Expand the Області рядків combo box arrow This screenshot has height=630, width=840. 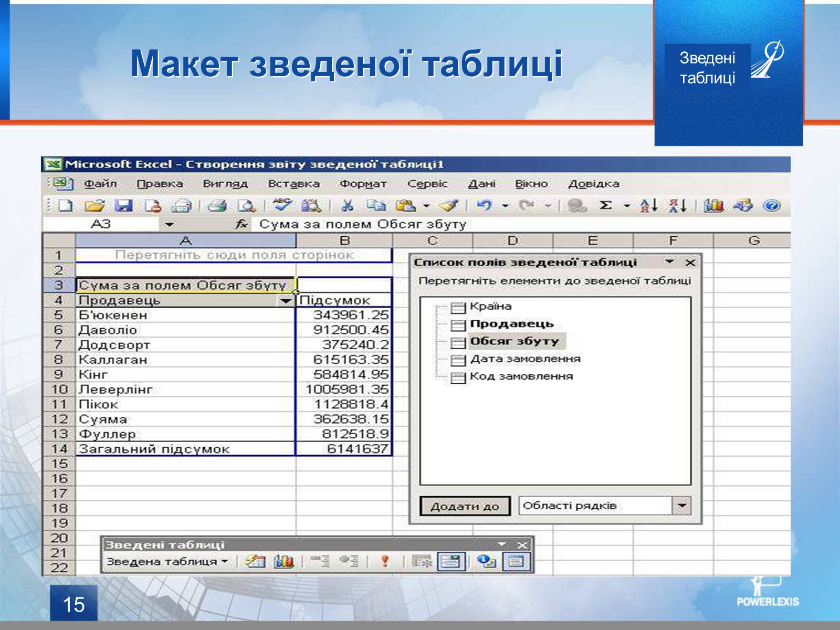(x=681, y=506)
